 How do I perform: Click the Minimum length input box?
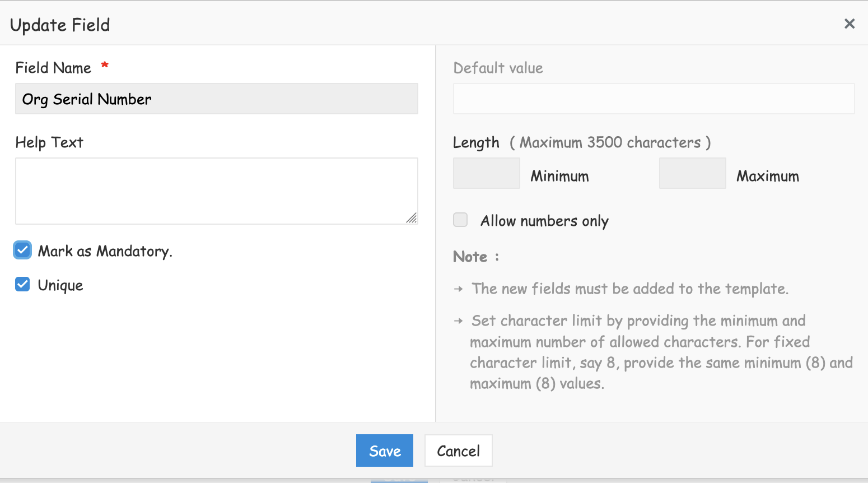click(487, 173)
